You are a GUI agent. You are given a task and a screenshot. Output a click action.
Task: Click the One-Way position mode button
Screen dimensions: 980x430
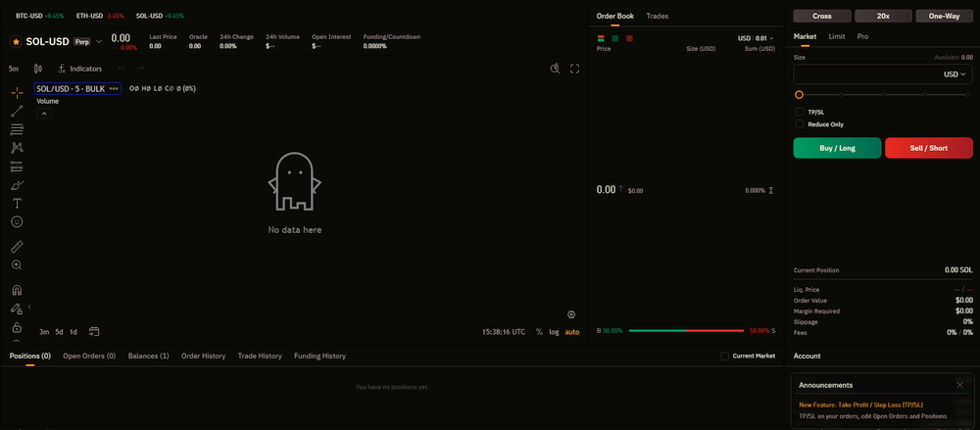(944, 17)
